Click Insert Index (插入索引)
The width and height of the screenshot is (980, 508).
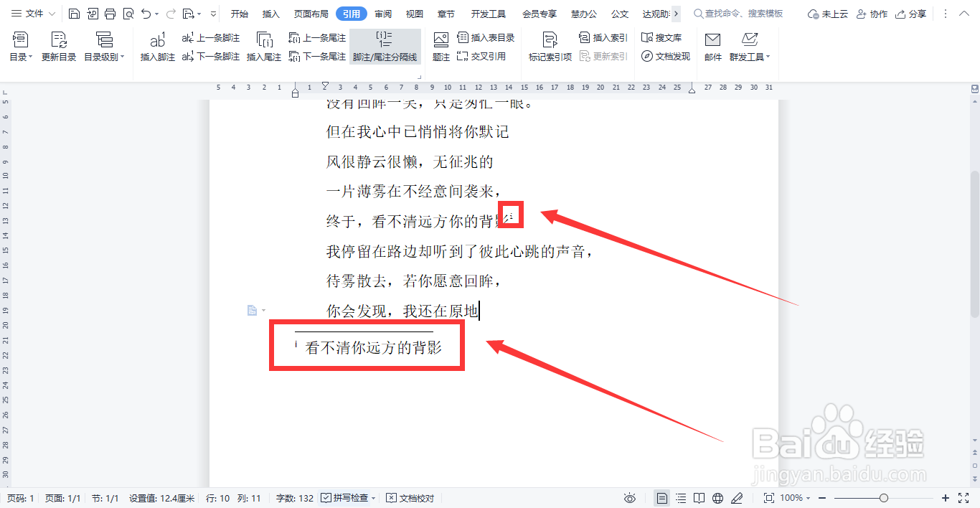pyautogui.click(x=603, y=37)
